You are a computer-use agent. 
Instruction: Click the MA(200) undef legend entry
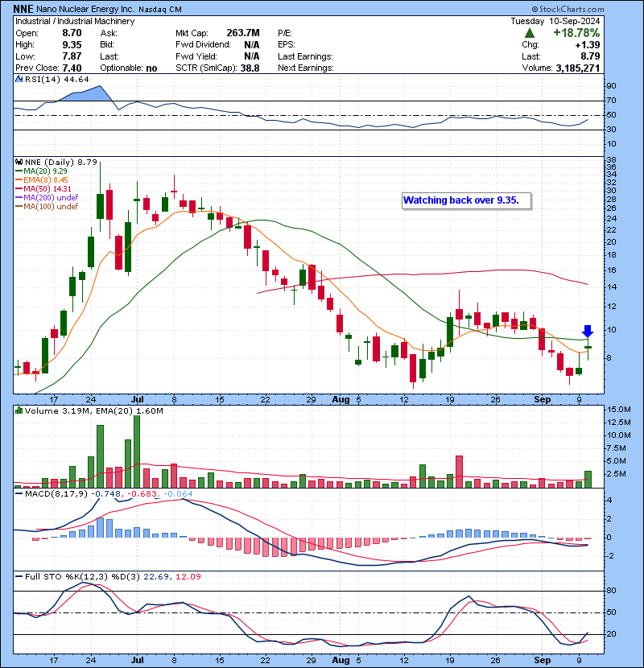tap(47, 198)
